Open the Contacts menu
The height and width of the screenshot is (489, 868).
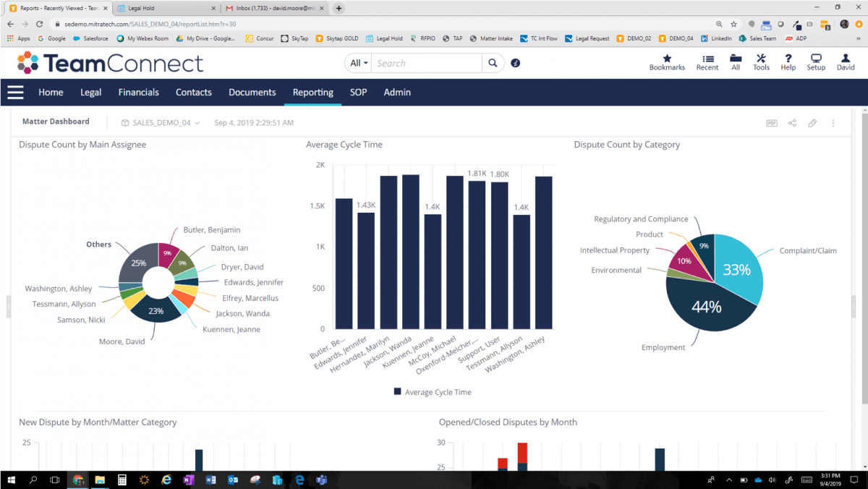coord(194,93)
